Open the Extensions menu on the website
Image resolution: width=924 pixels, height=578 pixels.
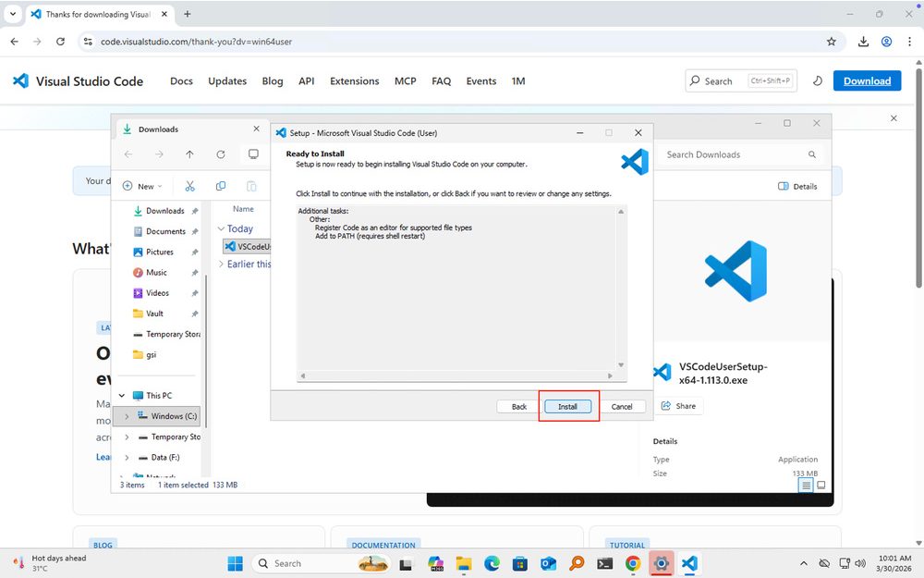354,81
